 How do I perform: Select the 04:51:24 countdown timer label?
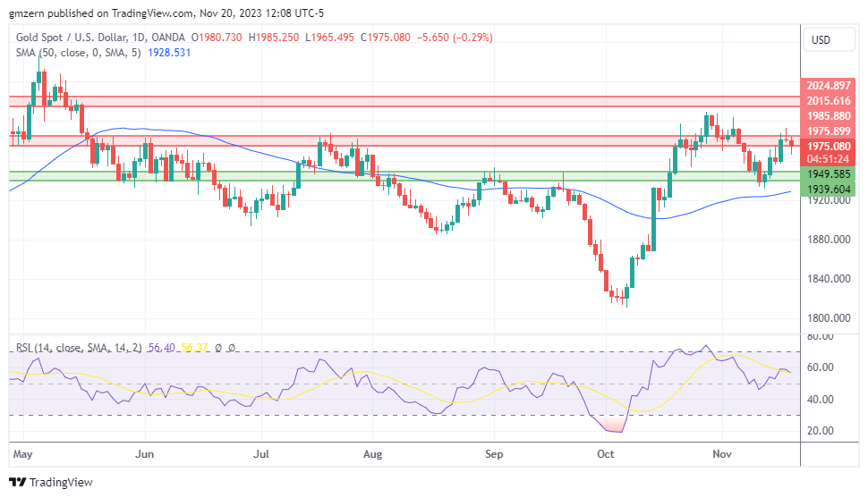point(828,159)
